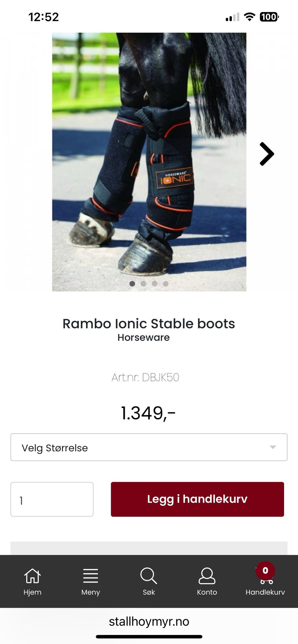Viewport: 298px width, 644px height.
Task: Open the Konto person icon
Action: pos(207,576)
